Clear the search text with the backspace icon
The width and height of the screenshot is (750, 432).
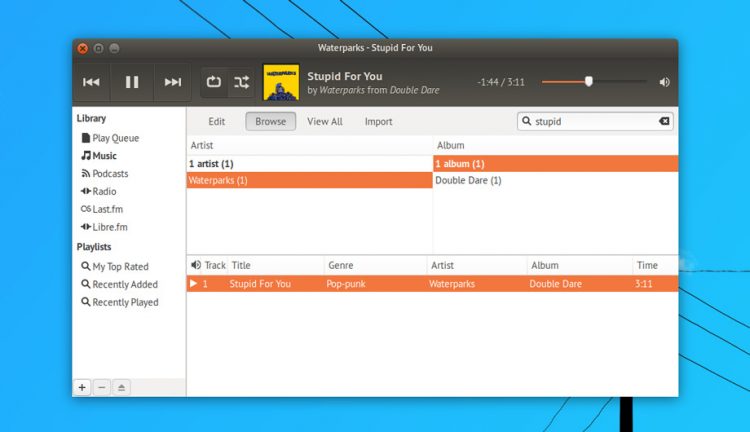pyautogui.click(x=664, y=121)
